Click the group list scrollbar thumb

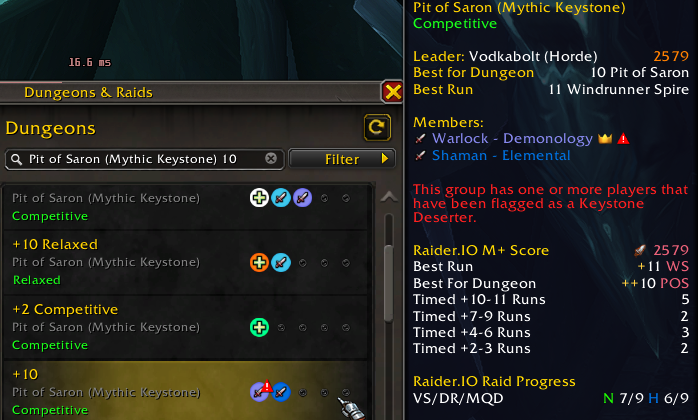pyautogui.click(x=389, y=283)
